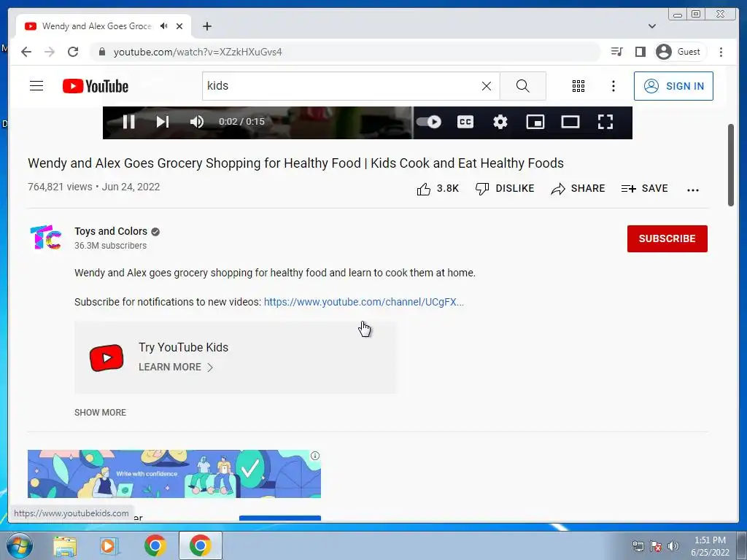The height and width of the screenshot is (560, 747).
Task: Open the Write with confidence ad banner
Action: tap(174, 474)
